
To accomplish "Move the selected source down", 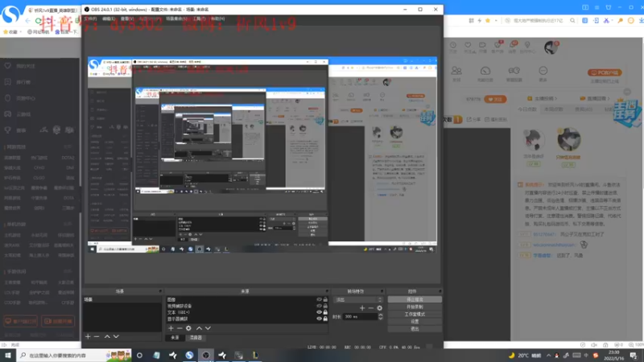I will [x=208, y=328].
